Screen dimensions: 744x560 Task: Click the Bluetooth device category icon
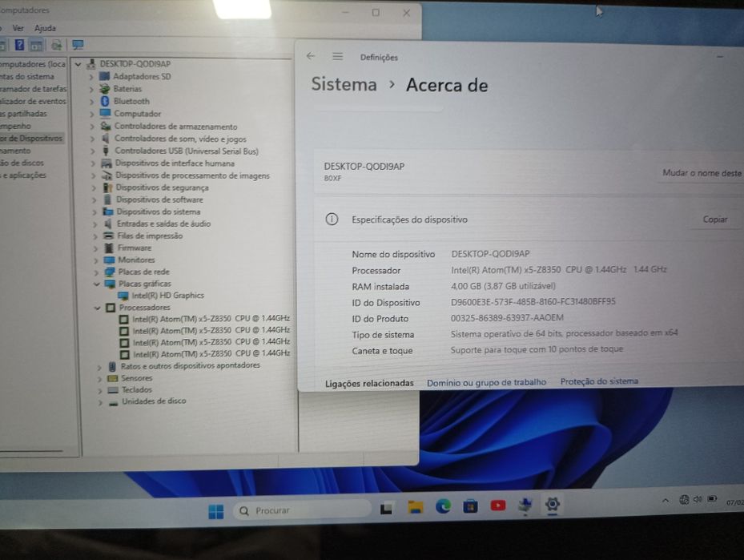[x=105, y=101]
